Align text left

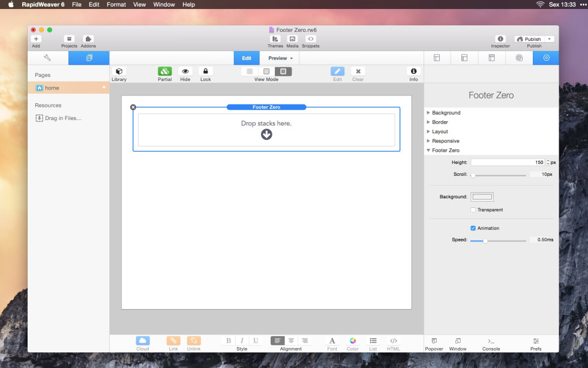click(x=277, y=340)
